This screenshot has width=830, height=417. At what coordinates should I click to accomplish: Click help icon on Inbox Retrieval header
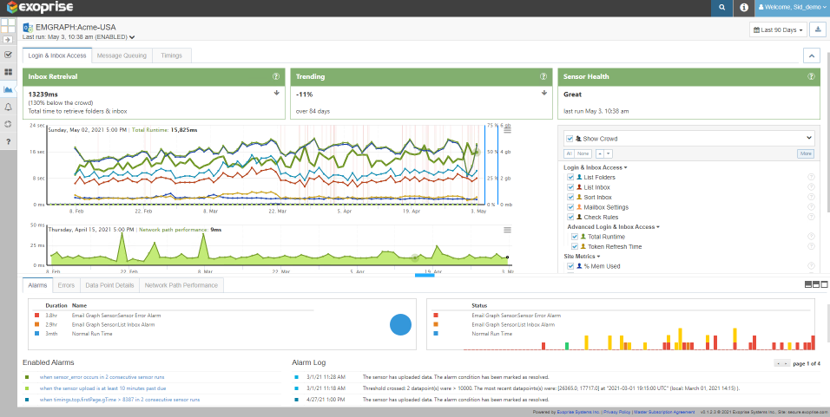(276, 77)
